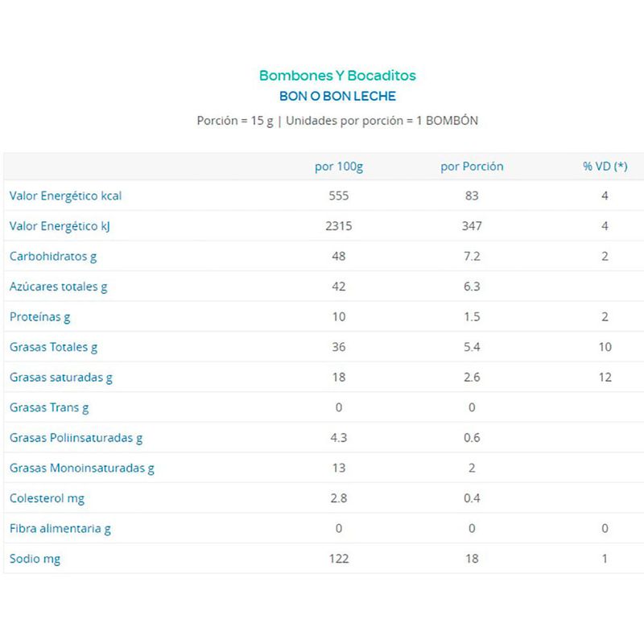Select the Grasas Poliinsaturadas g label

[x=76, y=438]
